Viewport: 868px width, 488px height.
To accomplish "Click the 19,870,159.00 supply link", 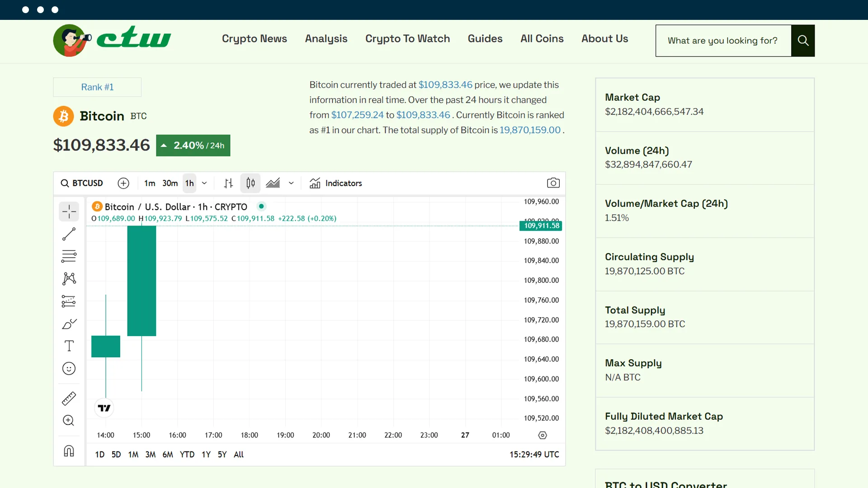I will 530,130.
